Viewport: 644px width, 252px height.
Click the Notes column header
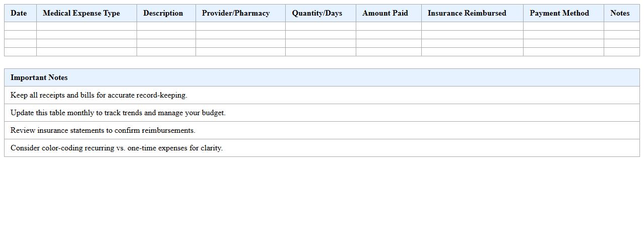click(620, 13)
